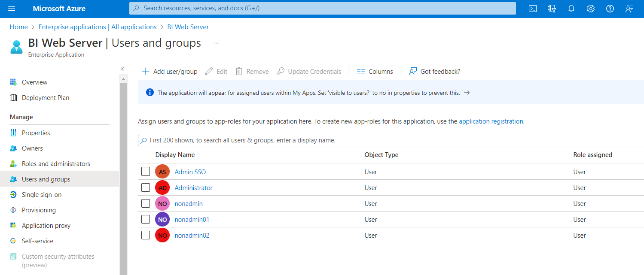Select the checkbox for Admin SSO
Viewport: 644px width, 275px height.
pyautogui.click(x=146, y=172)
